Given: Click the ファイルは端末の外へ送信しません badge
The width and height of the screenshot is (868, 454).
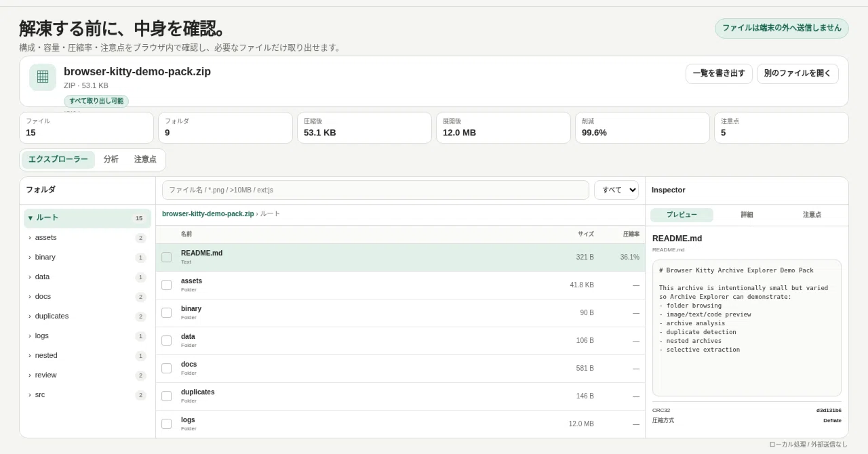Looking at the screenshot, I should click(x=782, y=28).
